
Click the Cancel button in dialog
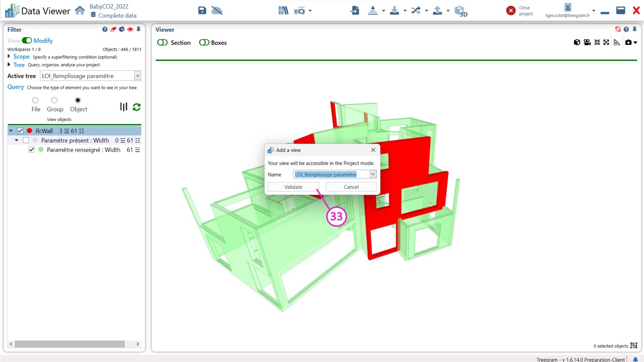point(351,187)
